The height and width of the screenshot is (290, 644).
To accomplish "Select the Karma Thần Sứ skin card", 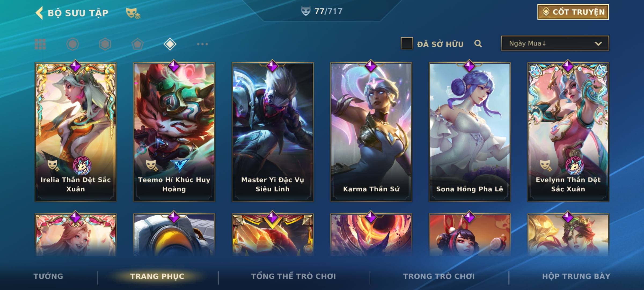I will [x=371, y=132].
